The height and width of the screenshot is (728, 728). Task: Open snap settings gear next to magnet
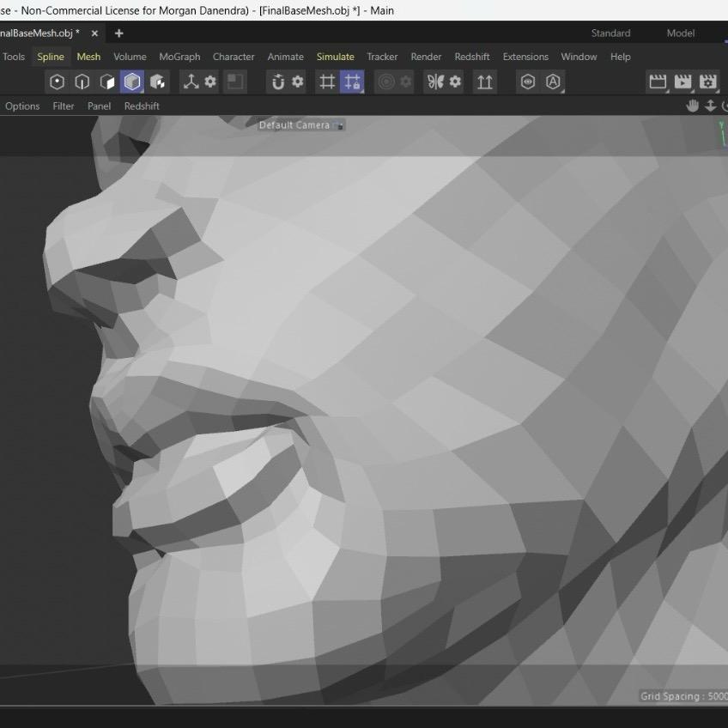click(x=297, y=82)
